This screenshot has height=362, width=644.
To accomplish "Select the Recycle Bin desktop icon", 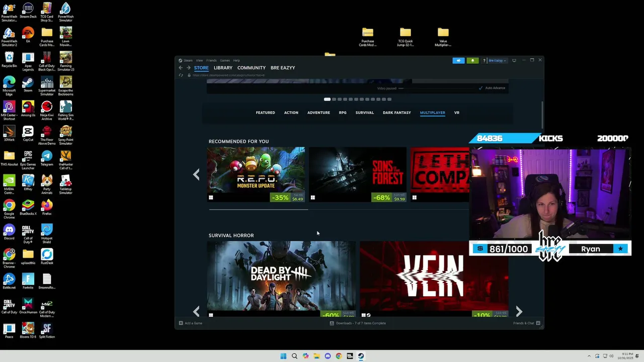I will pyautogui.click(x=9, y=59).
